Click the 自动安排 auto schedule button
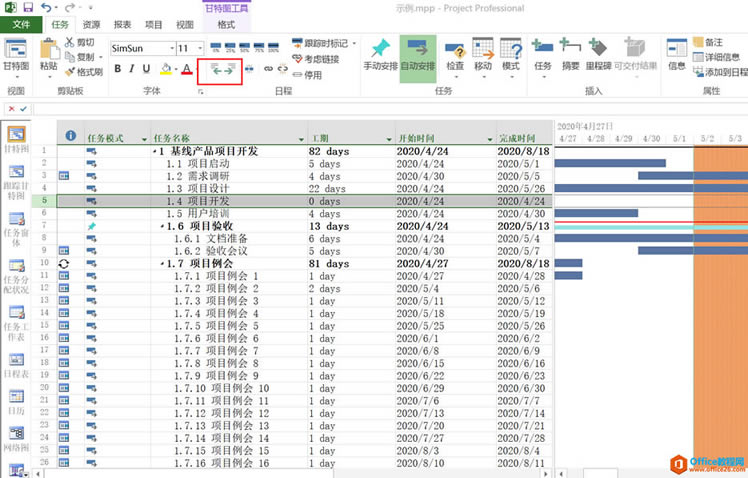The width and height of the screenshot is (748, 478). click(x=417, y=55)
